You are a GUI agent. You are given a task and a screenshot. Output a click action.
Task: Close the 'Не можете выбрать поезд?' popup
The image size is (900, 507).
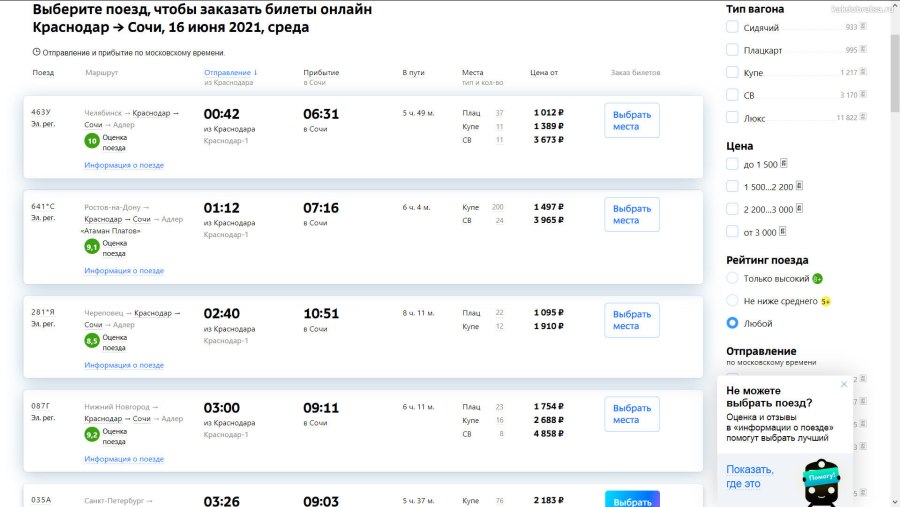pos(843,384)
